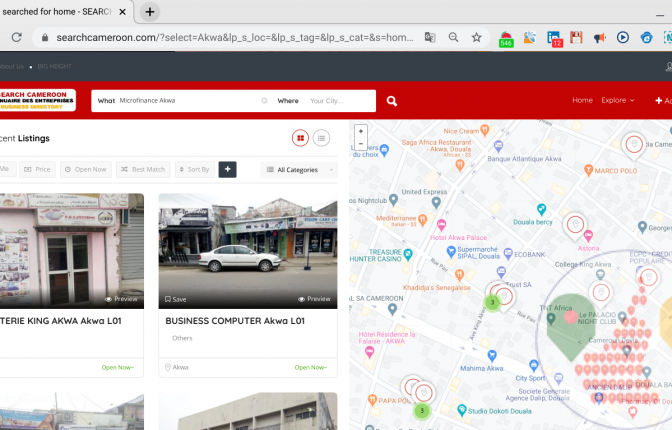Open the extension with green 546 badge
Image resolution: width=672 pixels, height=430 pixels.
[506, 39]
